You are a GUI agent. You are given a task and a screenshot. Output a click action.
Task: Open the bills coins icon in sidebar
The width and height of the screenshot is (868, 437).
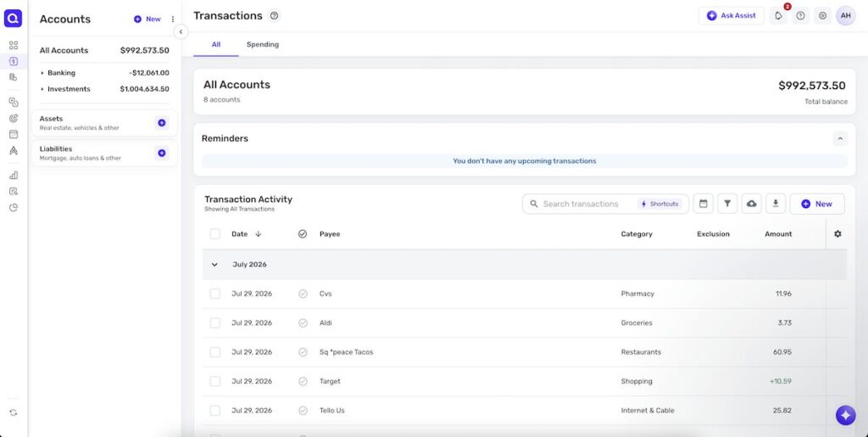point(14,77)
